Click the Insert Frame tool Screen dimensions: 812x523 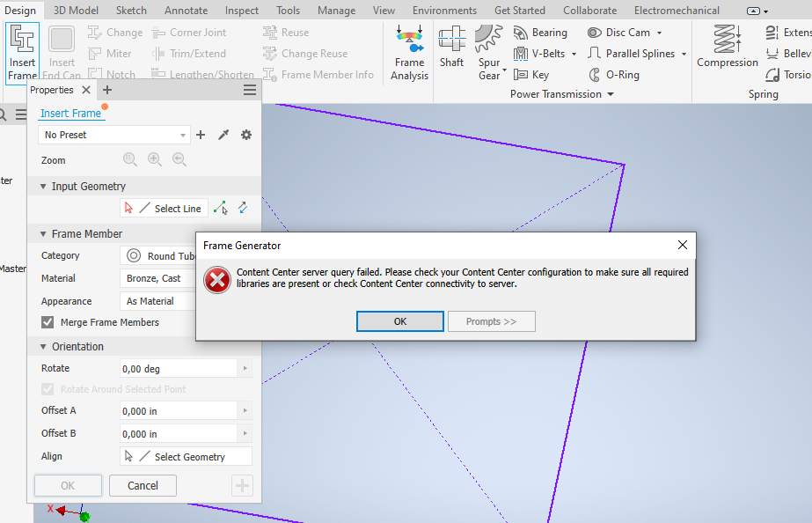22,52
